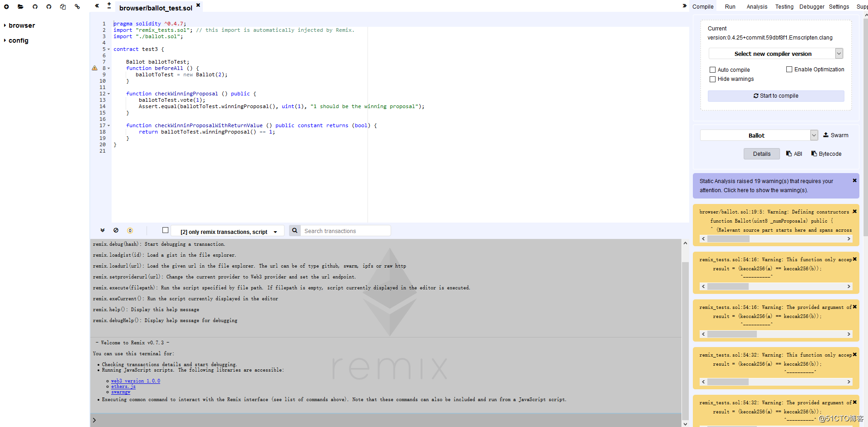868x427 pixels.
Task: Open the swarmgw link in the terminal
Action: 121,392
